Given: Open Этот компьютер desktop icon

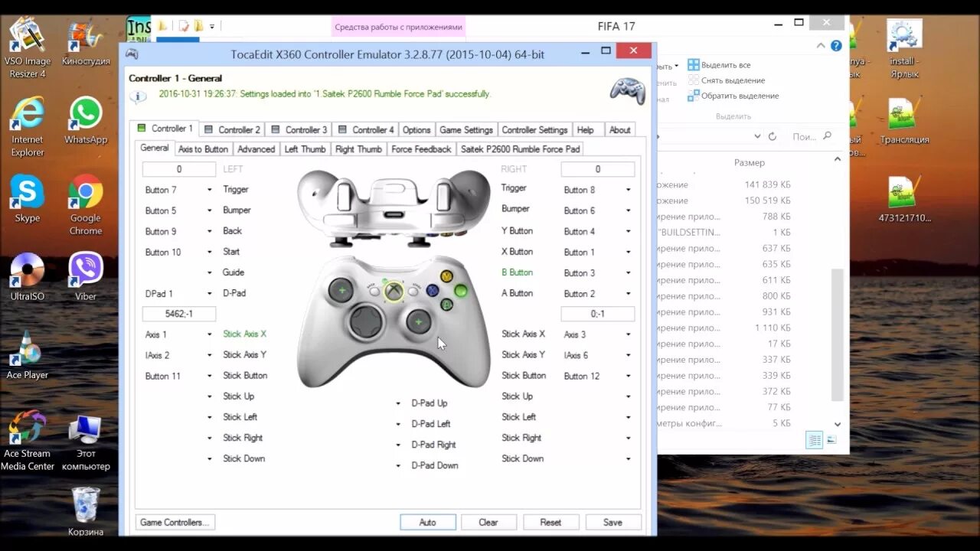Looking at the screenshot, I should (x=86, y=442).
